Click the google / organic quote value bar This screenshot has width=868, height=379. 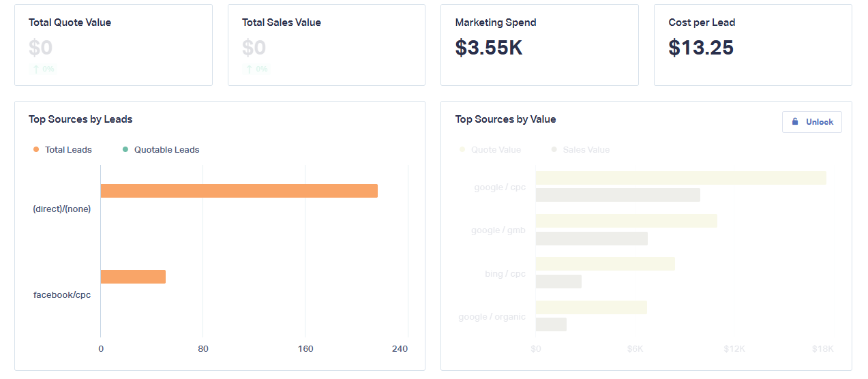point(591,307)
